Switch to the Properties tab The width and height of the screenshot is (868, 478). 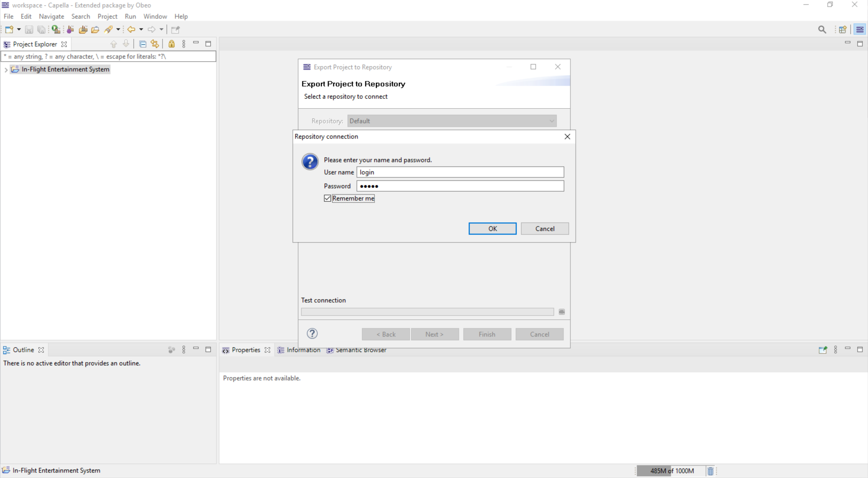(246, 350)
